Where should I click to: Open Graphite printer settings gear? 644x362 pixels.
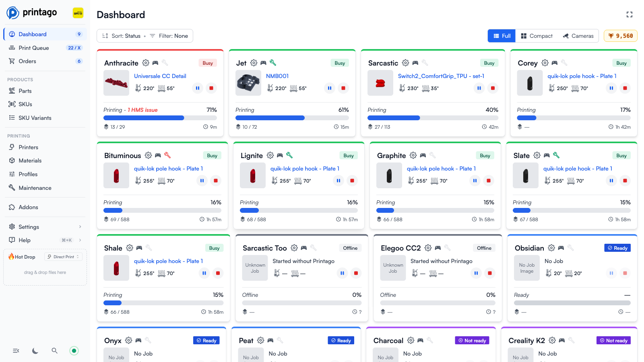click(x=413, y=155)
